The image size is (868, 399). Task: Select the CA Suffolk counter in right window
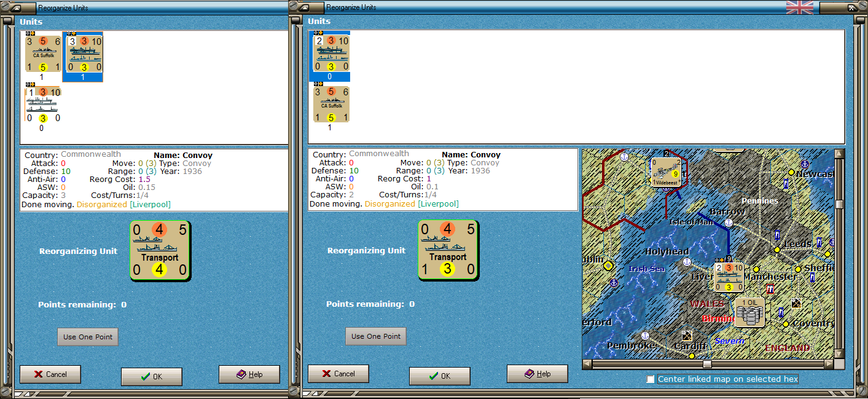[331, 105]
